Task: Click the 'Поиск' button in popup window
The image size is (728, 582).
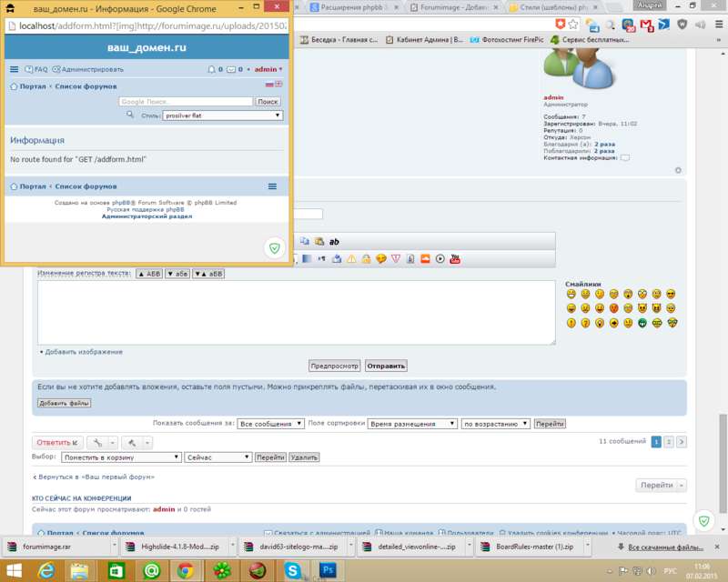Action: coord(268,102)
